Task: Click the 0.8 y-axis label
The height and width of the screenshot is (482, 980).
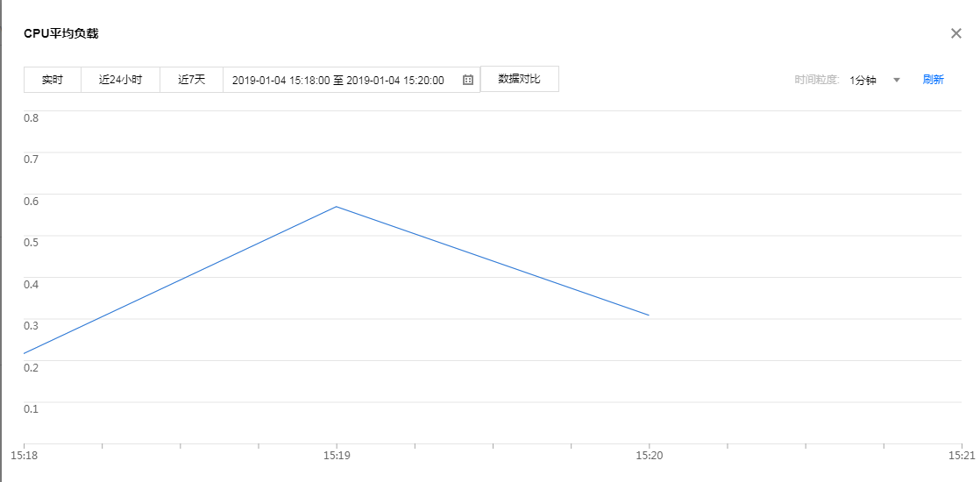Action: [32, 117]
